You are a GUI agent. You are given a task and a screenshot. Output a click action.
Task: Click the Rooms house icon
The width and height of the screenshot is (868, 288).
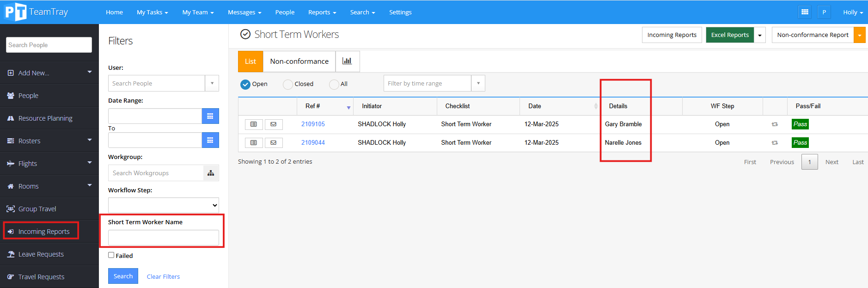point(11,186)
